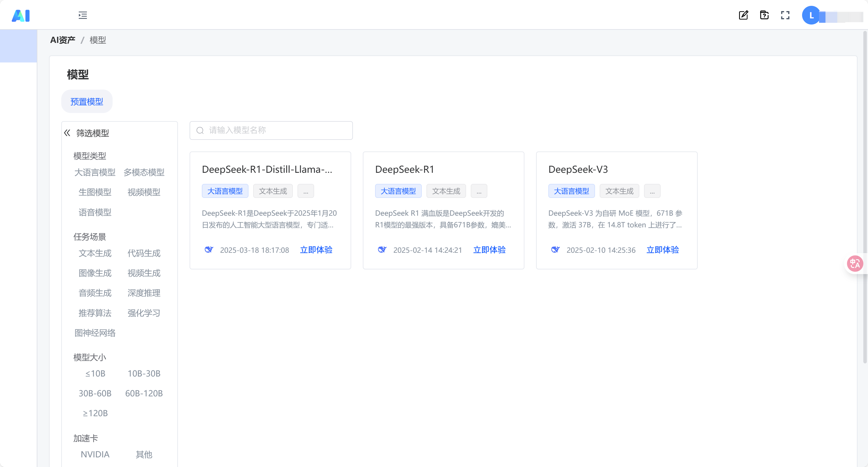The width and height of the screenshot is (868, 467).
Task: Select the 推荐算法 task filter
Action: [95, 313]
